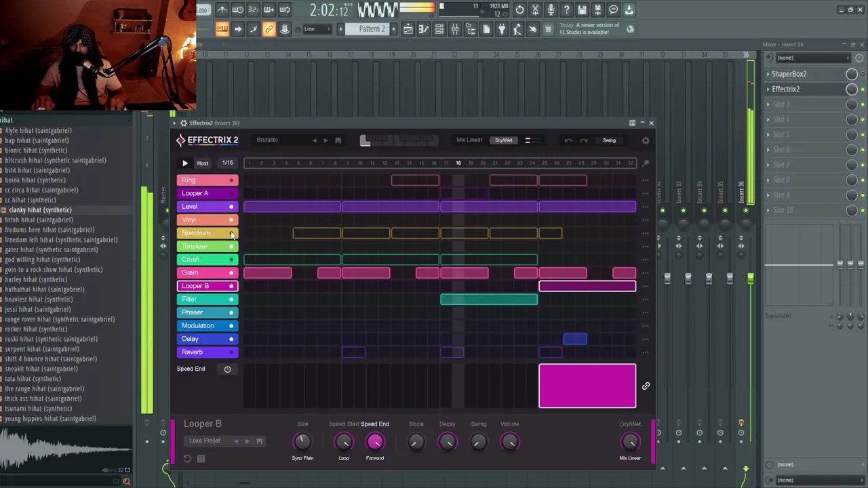Image resolution: width=868 pixels, height=488 pixels.
Task: Toggle the Filter effect on/off dot
Action: pyautogui.click(x=231, y=299)
